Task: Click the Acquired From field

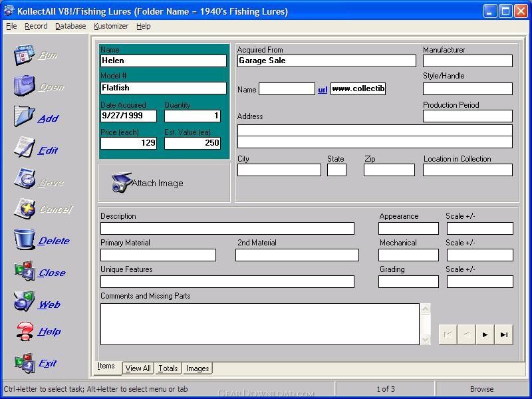Action: [x=327, y=61]
